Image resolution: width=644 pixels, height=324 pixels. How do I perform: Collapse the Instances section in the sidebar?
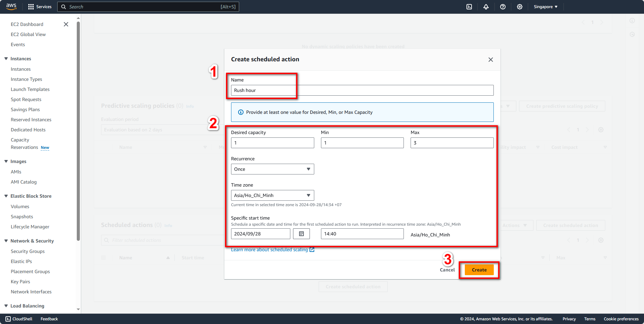(x=6, y=58)
